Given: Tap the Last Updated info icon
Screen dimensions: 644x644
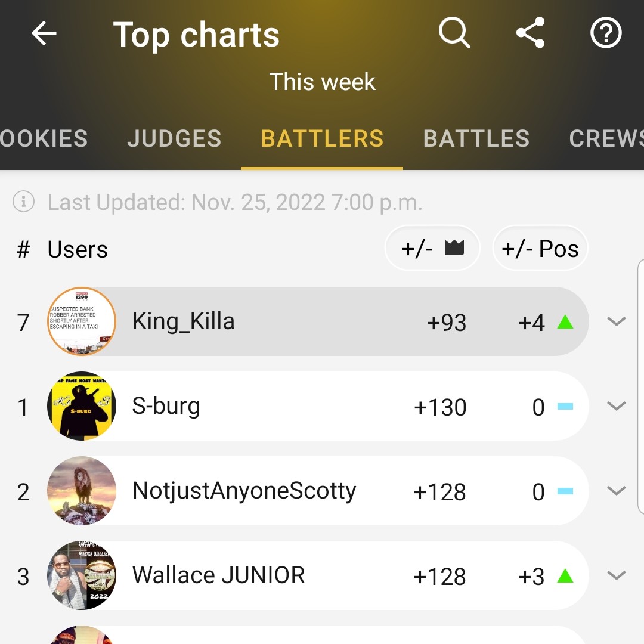Looking at the screenshot, I should pos(23,202).
